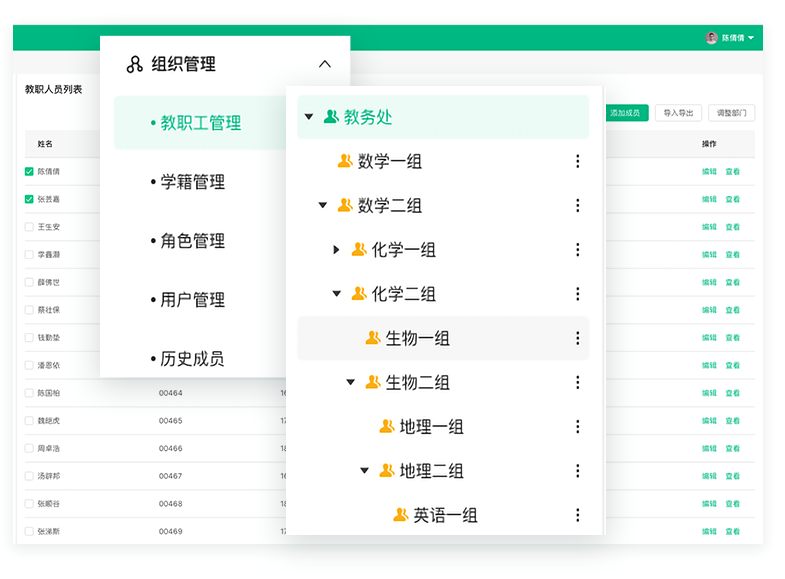
Task: Select the 教务处 department label
Action: [367, 117]
